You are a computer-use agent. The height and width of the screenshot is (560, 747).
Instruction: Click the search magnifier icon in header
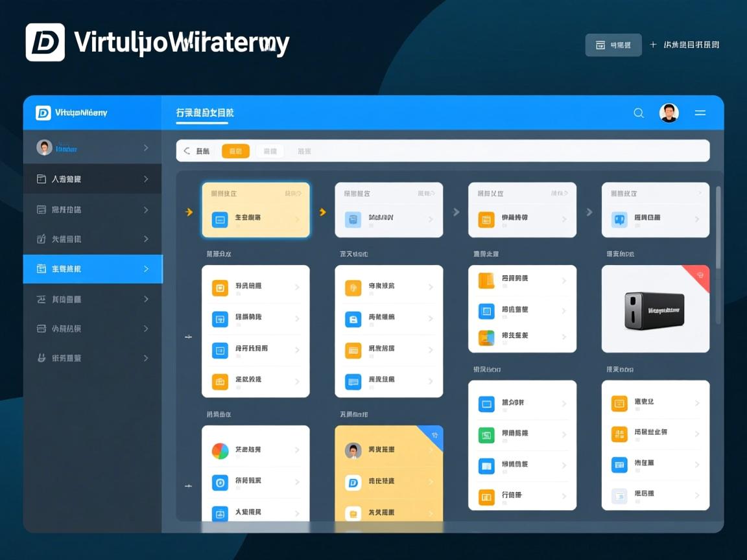pyautogui.click(x=639, y=113)
